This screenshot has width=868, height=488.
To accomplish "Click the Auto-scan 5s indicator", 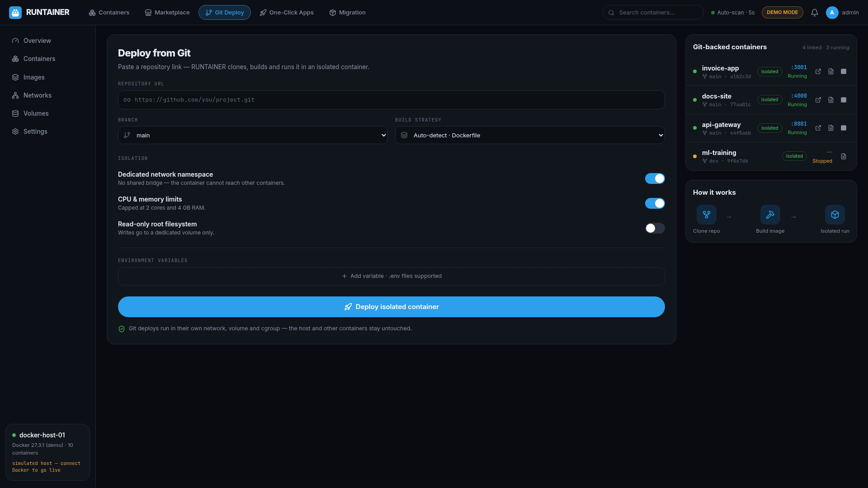I will click(x=733, y=13).
